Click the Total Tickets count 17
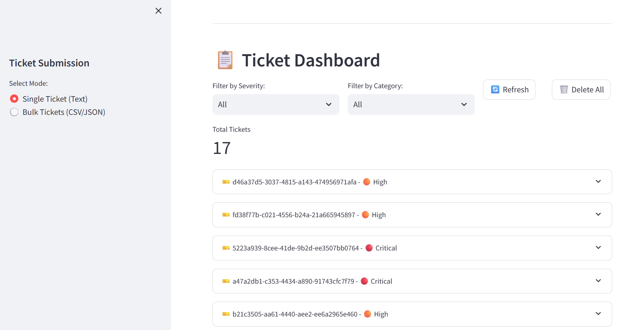This screenshot has height=330, width=644. click(x=222, y=148)
